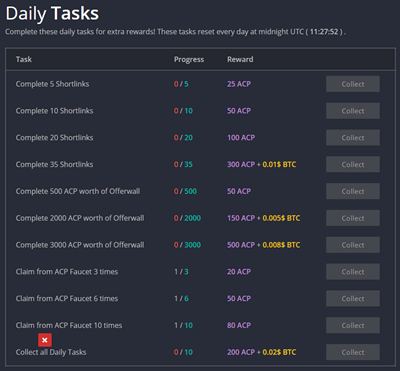Select 'Claim from ACP Faucet 3 times' text
Viewport: 400px width, 371px height.
67,272
